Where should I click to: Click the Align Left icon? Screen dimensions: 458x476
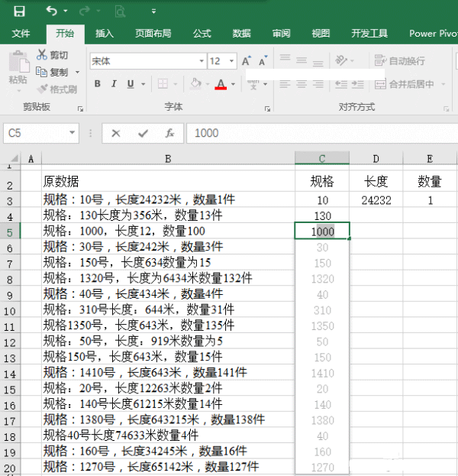(x=285, y=84)
